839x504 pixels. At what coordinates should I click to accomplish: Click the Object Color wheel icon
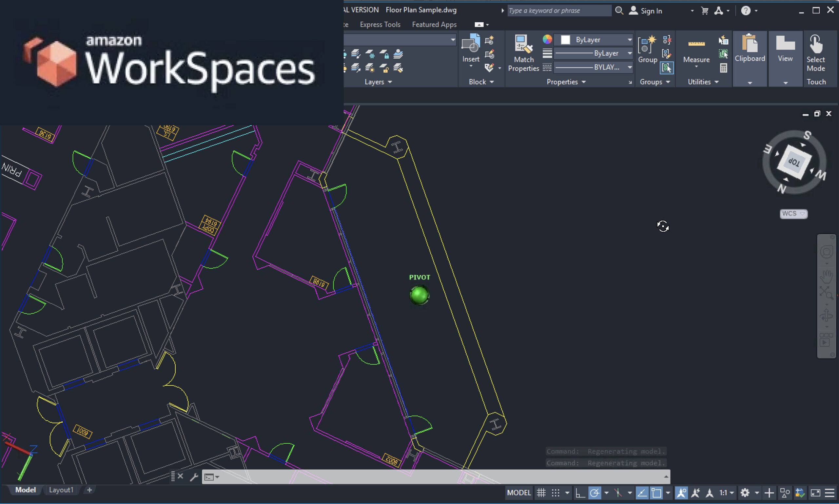547,39
